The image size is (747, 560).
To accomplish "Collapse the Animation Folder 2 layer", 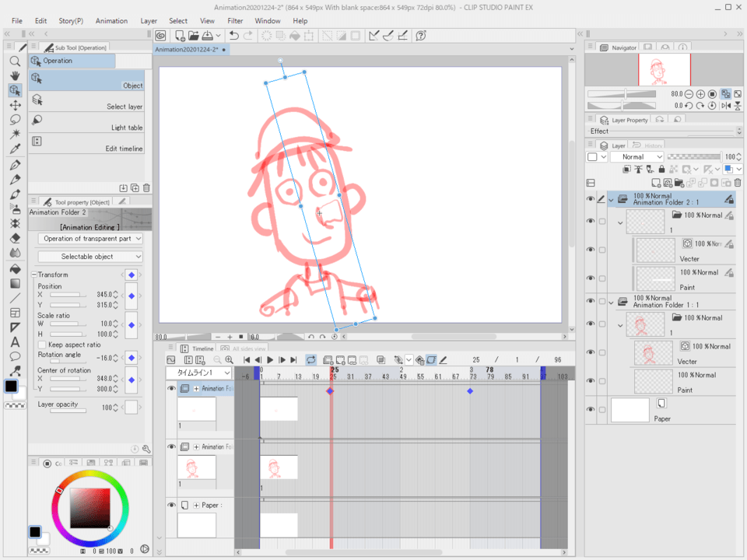I will coord(612,200).
